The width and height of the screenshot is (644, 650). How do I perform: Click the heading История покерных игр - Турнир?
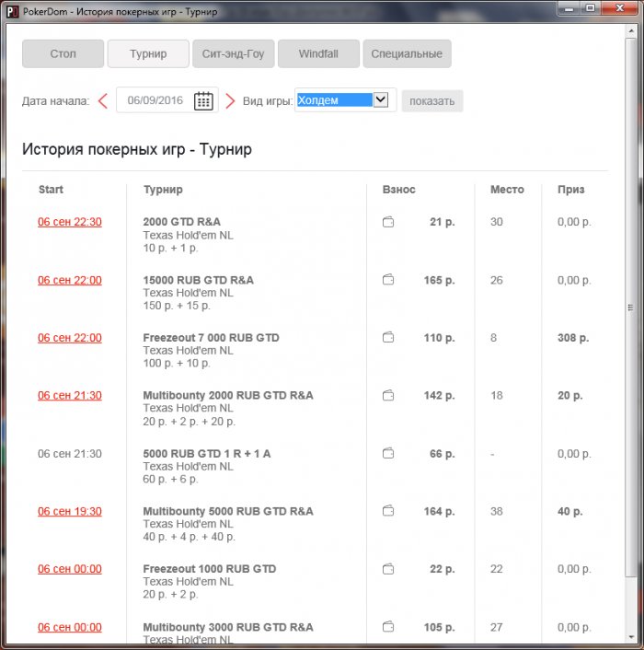coord(137,149)
